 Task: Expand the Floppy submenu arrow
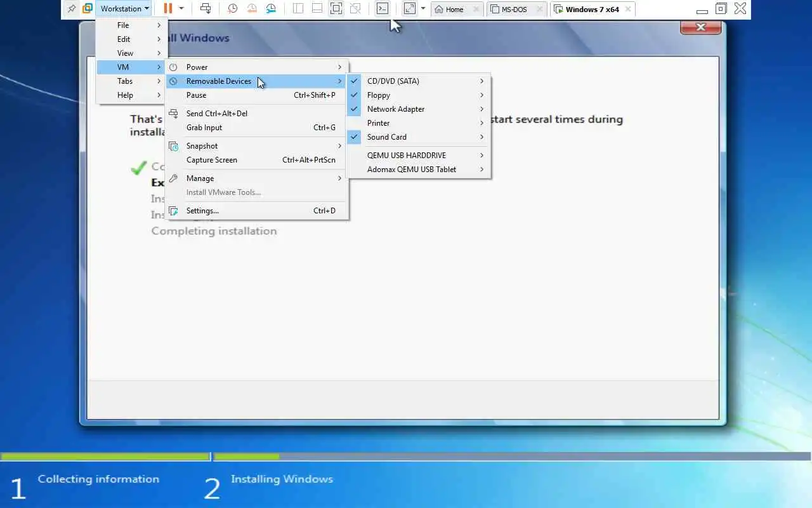[x=482, y=95]
